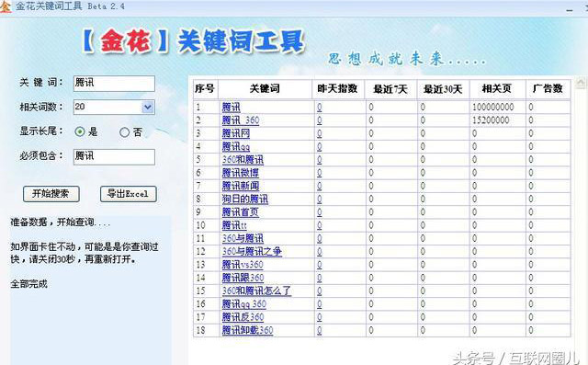
Task: Sort by the 昨天指数 column header
Action: [x=338, y=89]
